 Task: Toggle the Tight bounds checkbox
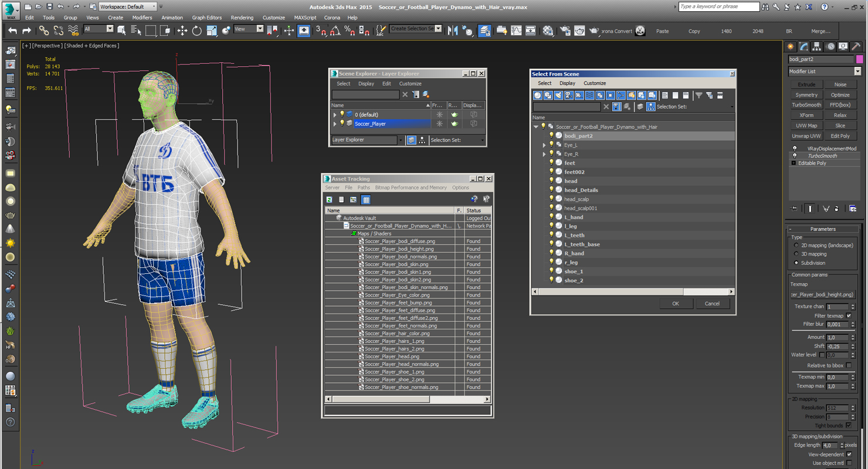pos(849,425)
